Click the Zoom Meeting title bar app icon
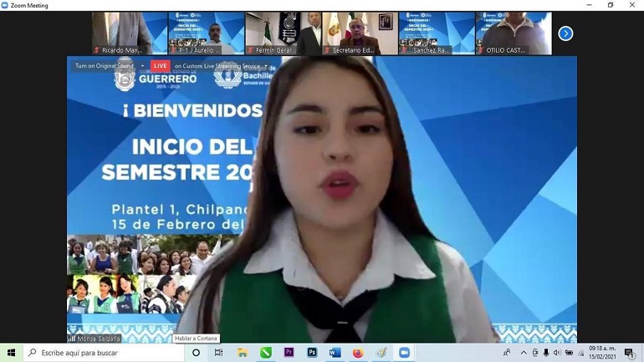This screenshot has height=362, width=644. tap(4, 5)
